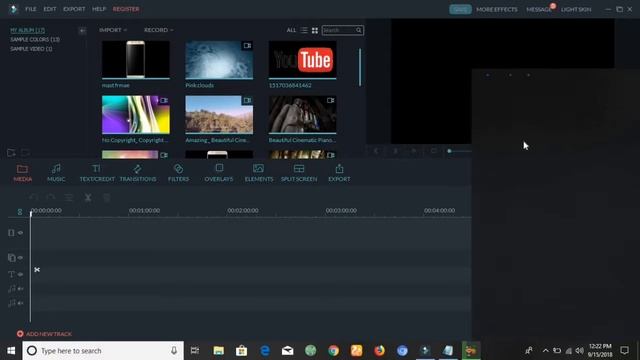The height and width of the screenshot is (360, 640).
Task: Click the media library vertical scrollbar
Action: [360, 67]
